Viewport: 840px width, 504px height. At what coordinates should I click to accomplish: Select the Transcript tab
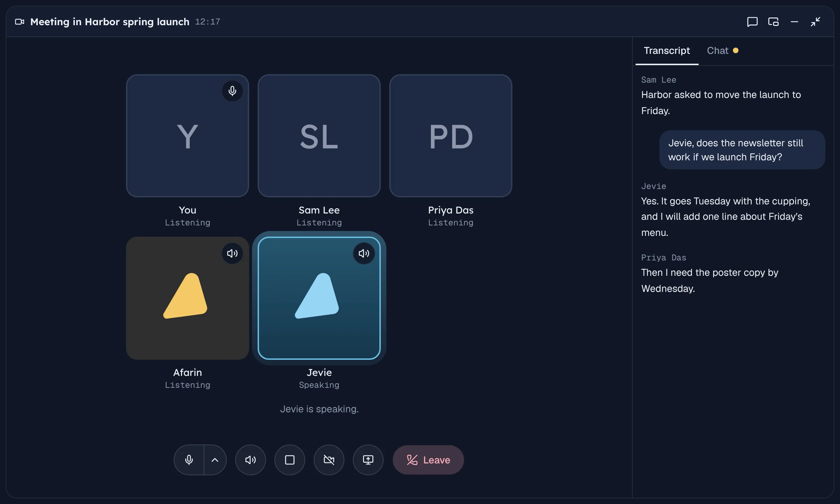(x=667, y=51)
